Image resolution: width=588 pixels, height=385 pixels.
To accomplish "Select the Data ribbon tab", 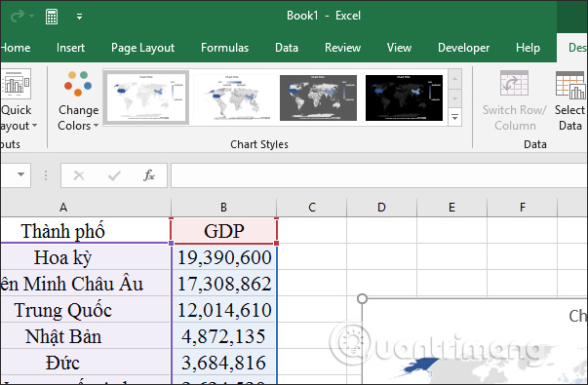I will (287, 48).
